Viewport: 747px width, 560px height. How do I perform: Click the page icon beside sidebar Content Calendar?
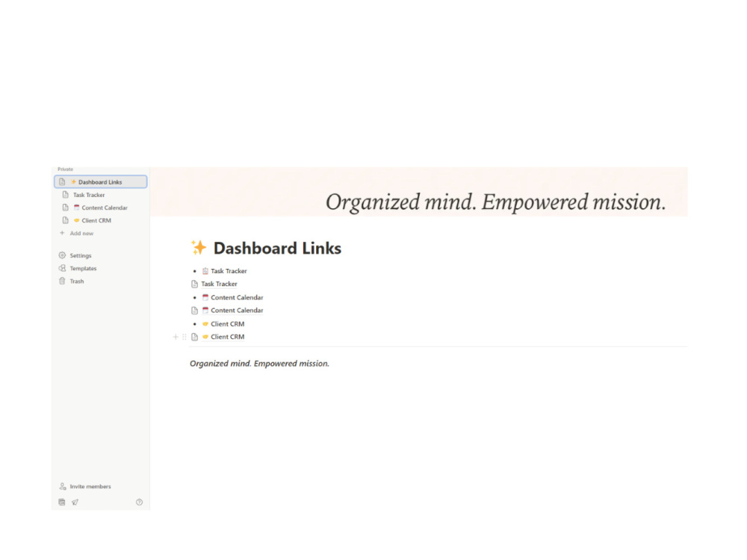(x=66, y=208)
